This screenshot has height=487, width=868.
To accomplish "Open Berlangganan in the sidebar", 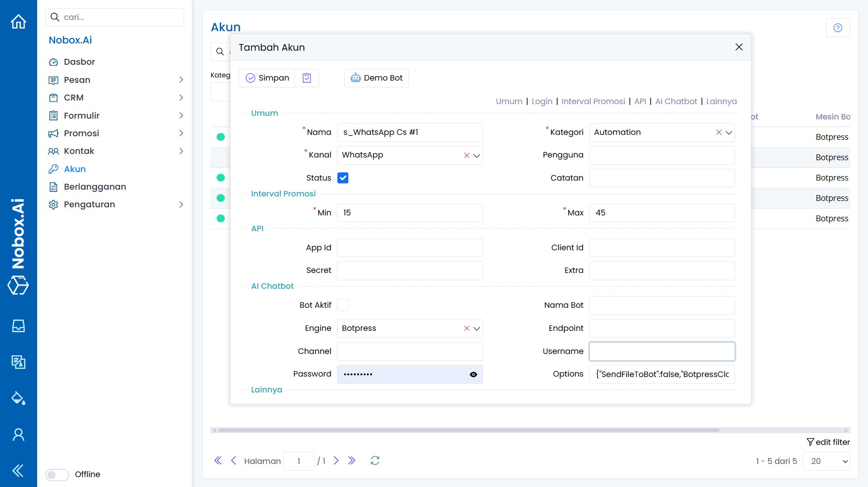I will (95, 187).
